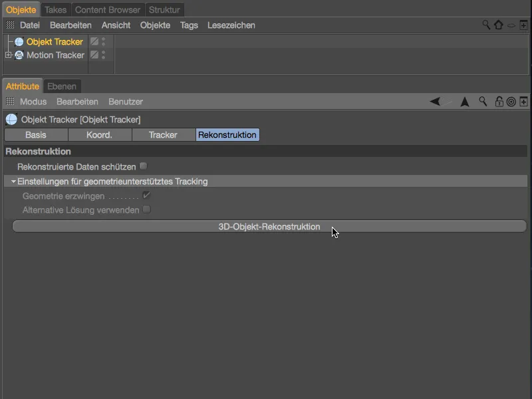Open the Lesezeichen menu
532x399 pixels.
pyautogui.click(x=231, y=25)
